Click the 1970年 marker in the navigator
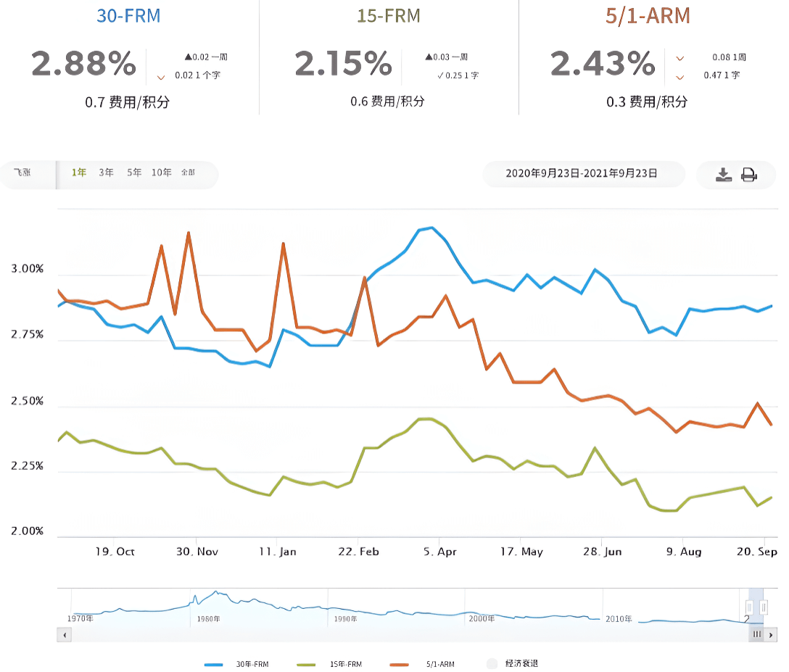The image size is (789, 672). coord(80,618)
